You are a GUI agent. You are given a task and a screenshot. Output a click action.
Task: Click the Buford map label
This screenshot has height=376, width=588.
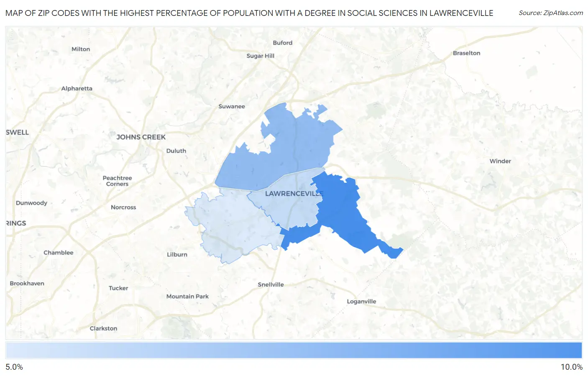tap(283, 43)
